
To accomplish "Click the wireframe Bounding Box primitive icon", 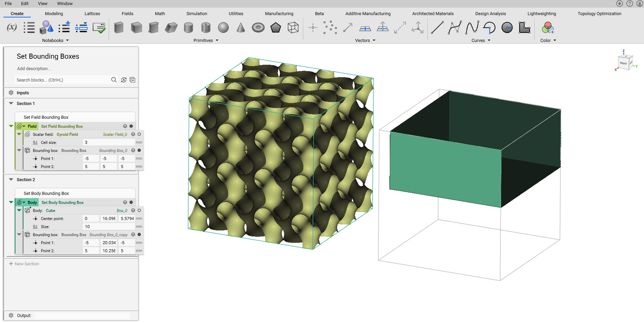I will pos(293,28).
